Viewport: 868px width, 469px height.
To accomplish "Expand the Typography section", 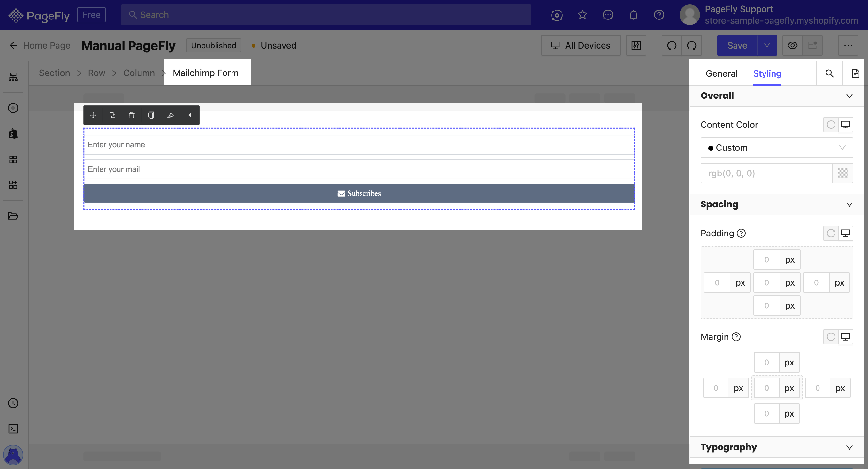I will pos(777,447).
